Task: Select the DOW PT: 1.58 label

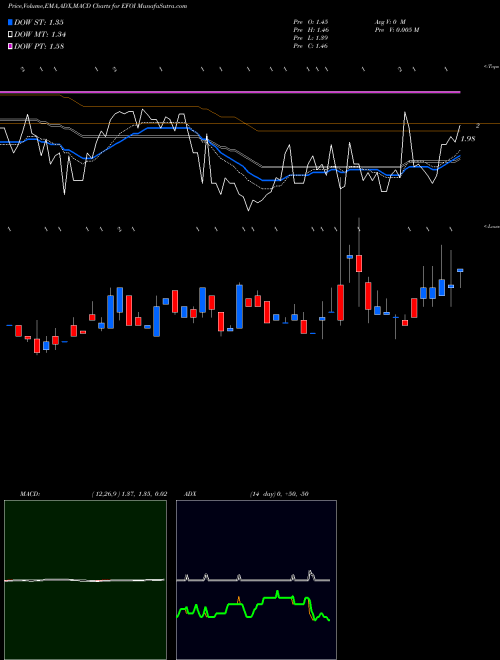Action: [39, 47]
